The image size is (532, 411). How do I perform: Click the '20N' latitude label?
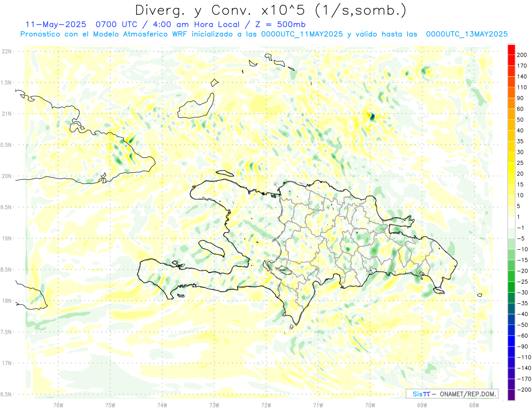coord(7,176)
